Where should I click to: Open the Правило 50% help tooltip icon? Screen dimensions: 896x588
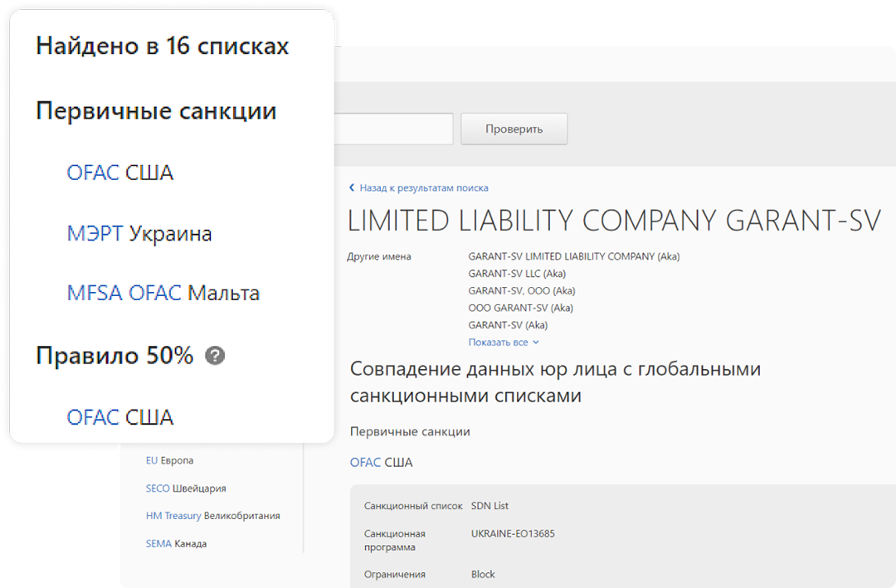(x=215, y=356)
